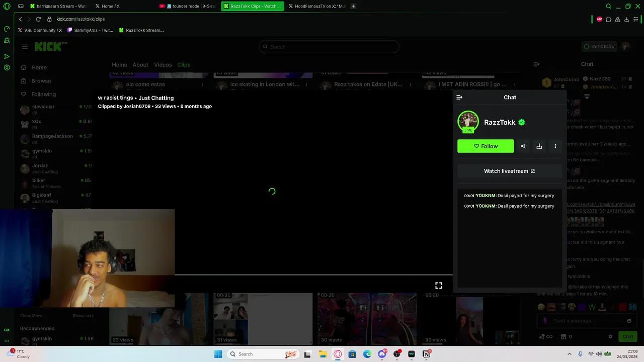Click the background green Chat send button
The height and width of the screenshot is (362, 644).
[x=628, y=337]
